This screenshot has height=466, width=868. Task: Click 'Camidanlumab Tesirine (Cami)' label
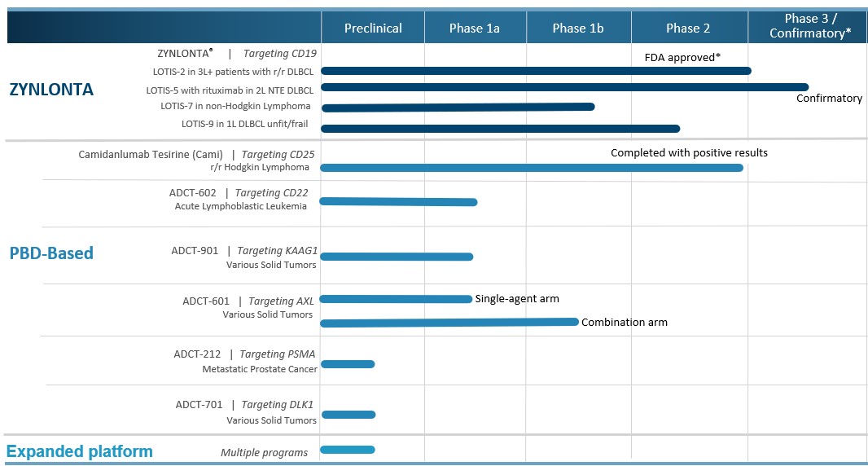pyautogui.click(x=151, y=155)
